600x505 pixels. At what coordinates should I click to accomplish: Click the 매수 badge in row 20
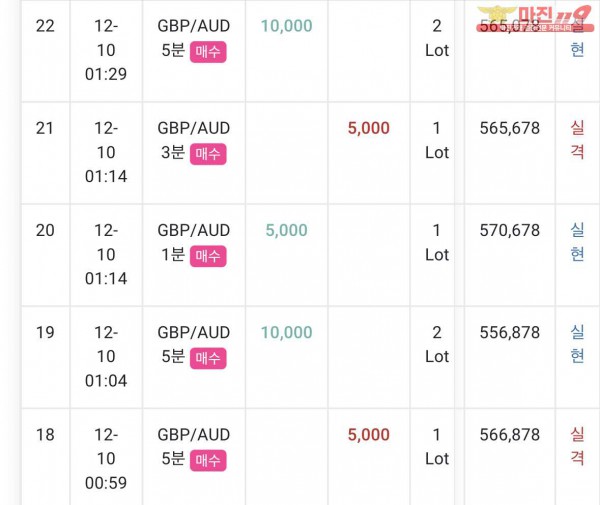tap(208, 256)
